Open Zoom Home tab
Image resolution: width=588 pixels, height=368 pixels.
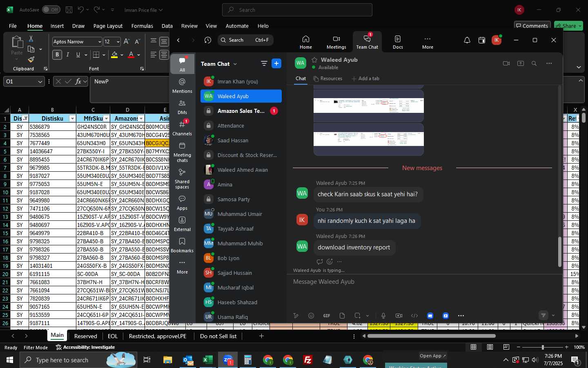[305, 42]
